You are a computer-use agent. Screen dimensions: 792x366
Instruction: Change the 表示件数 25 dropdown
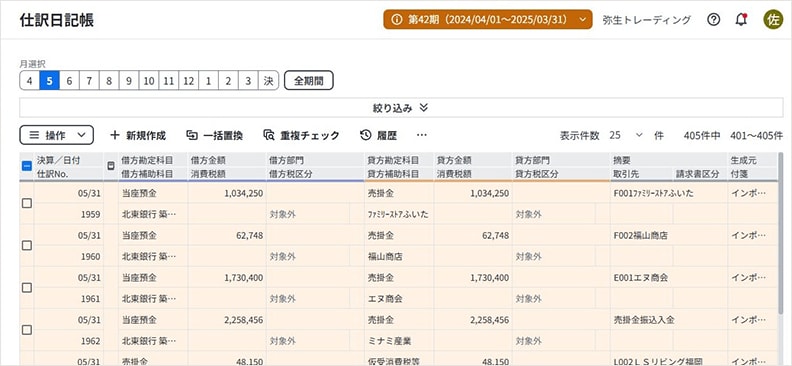(x=625, y=135)
